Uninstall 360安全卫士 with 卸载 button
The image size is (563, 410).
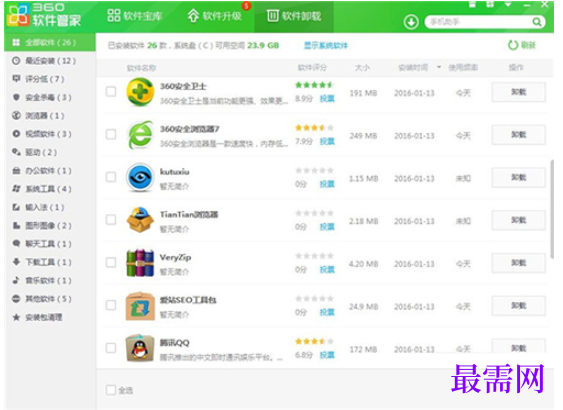(518, 92)
